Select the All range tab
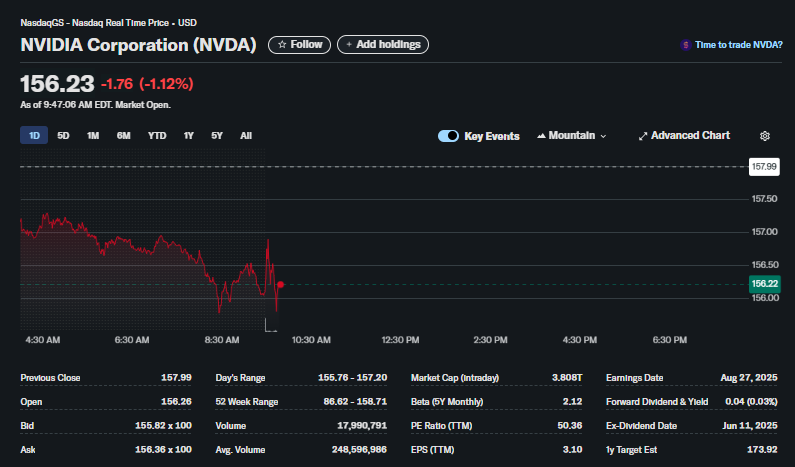This screenshot has width=795, height=467. [246, 135]
